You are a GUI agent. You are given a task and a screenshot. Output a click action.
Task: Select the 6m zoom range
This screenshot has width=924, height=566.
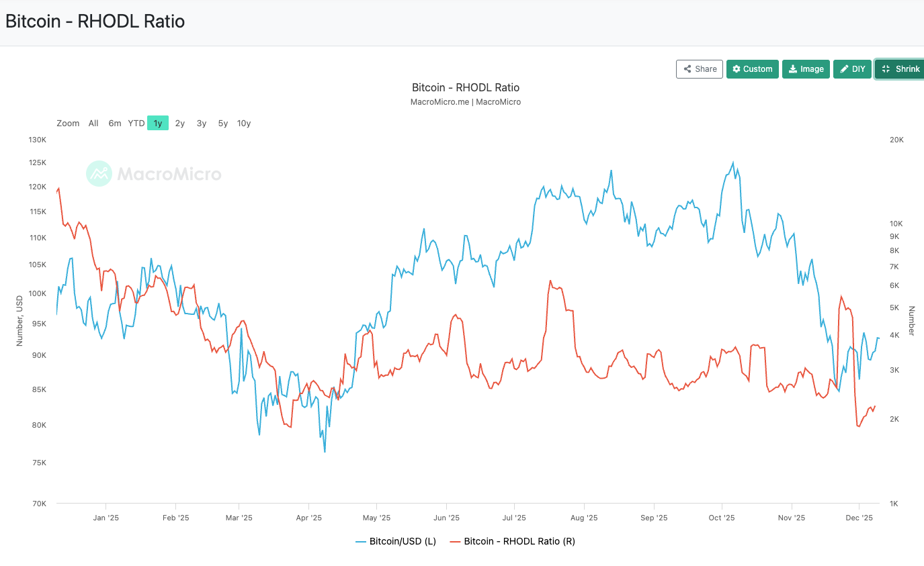click(x=115, y=124)
